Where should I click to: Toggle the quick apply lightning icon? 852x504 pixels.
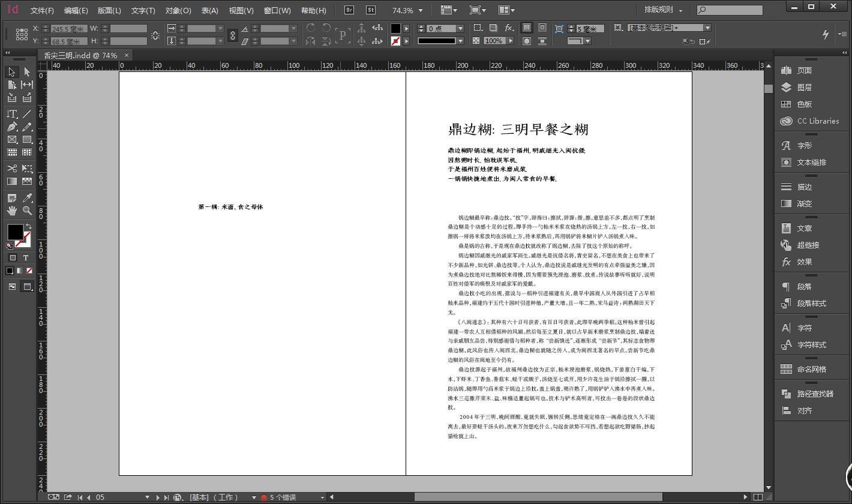[x=826, y=34]
